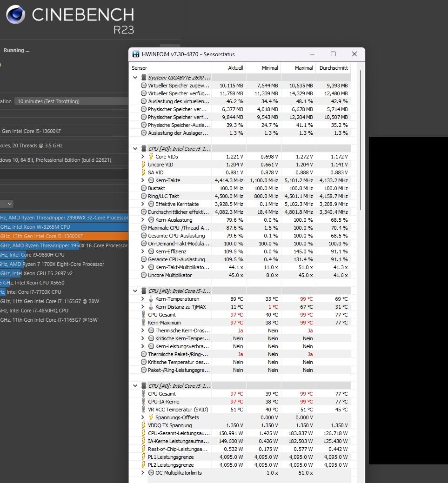Click the circle icon beside Uncore Multiplikator
Screen dimensions: 448x483
click(144, 275)
